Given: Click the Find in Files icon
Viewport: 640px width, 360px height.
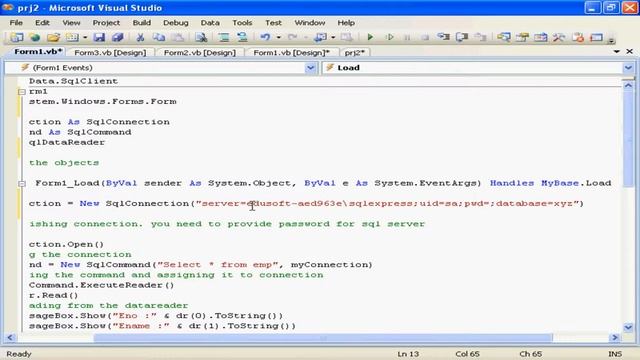Looking at the screenshot, I should pyautogui.click(x=201, y=38).
